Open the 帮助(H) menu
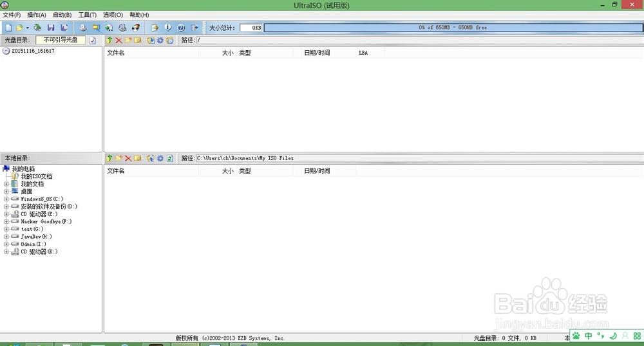 [x=139, y=15]
